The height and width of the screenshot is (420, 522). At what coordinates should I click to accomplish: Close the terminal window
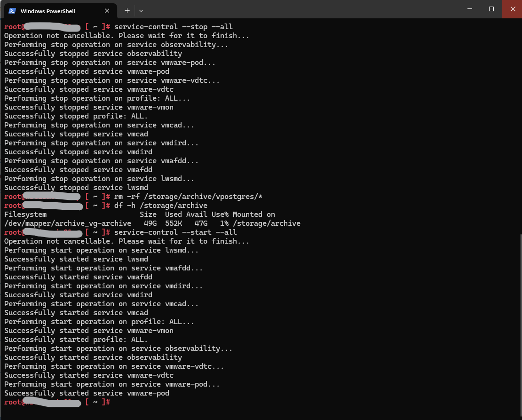(x=512, y=9)
